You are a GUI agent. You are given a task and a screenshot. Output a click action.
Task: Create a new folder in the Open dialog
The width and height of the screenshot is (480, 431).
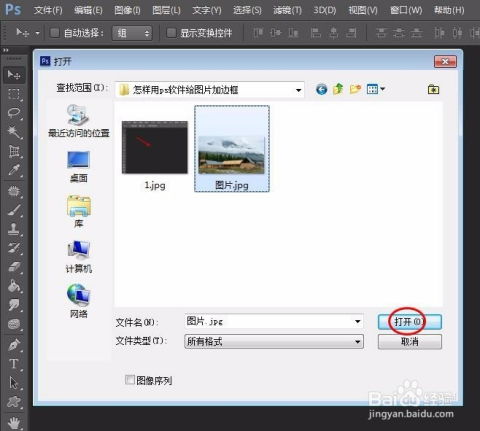pyautogui.click(x=355, y=89)
